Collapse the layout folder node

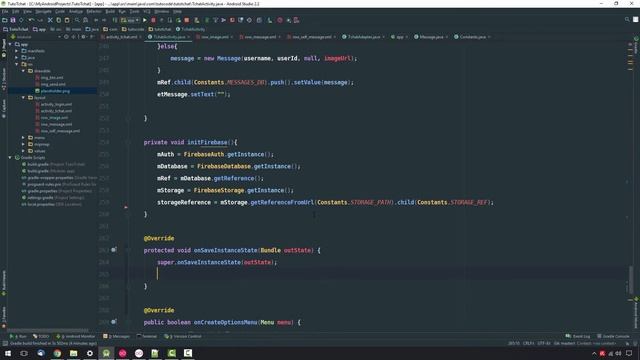(x=23, y=98)
